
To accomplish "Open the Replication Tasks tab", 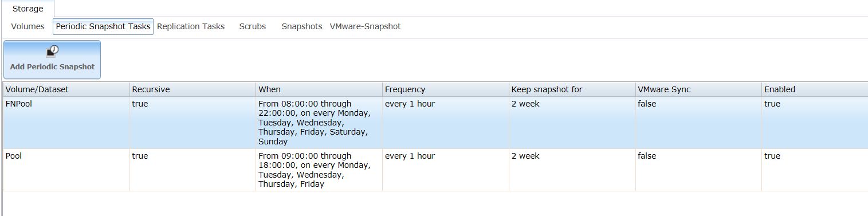I will (x=191, y=26).
